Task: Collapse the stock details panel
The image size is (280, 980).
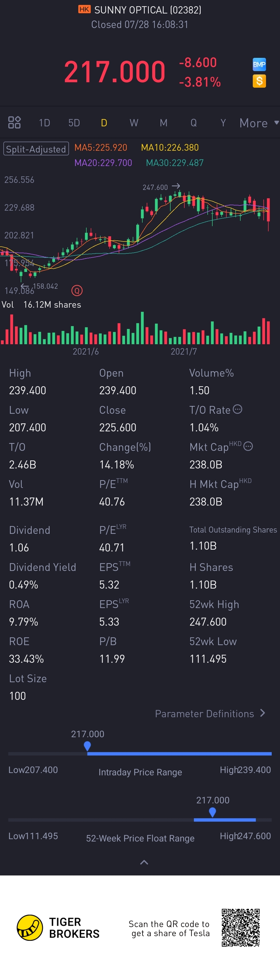Action: [144, 862]
